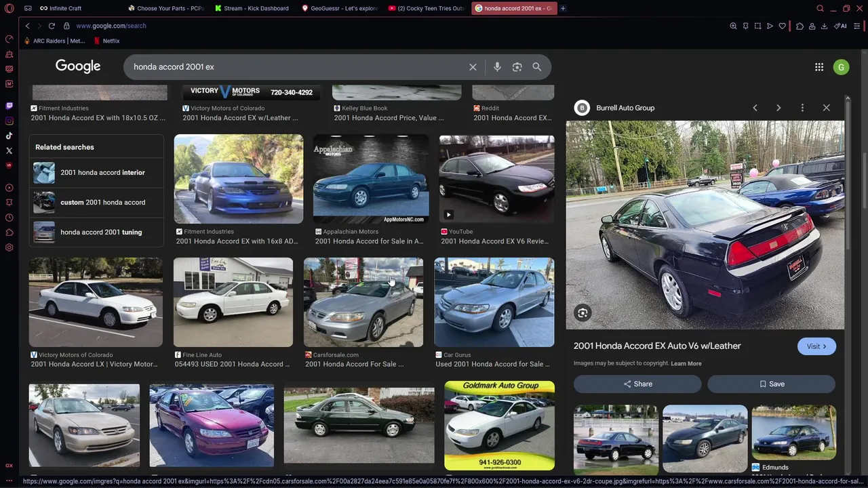
Task: Open Fitment Industries blue Accord thumbnail
Action: coord(239,179)
